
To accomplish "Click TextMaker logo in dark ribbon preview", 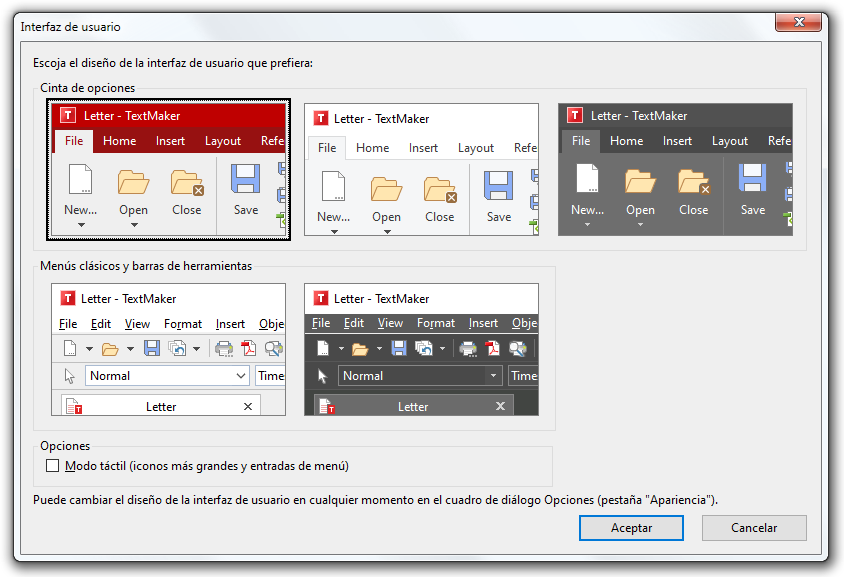I will pyautogui.click(x=575, y=115).
